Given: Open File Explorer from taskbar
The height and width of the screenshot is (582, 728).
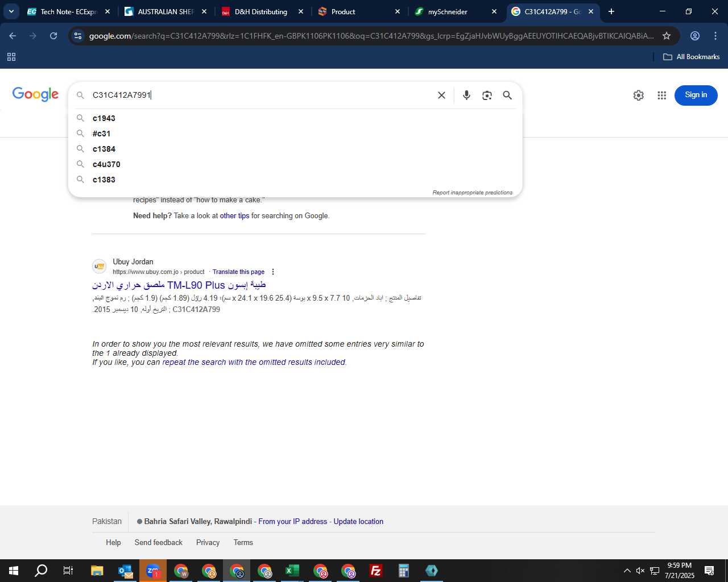Looking at the screenshot, I should click(x=97, y=571).
